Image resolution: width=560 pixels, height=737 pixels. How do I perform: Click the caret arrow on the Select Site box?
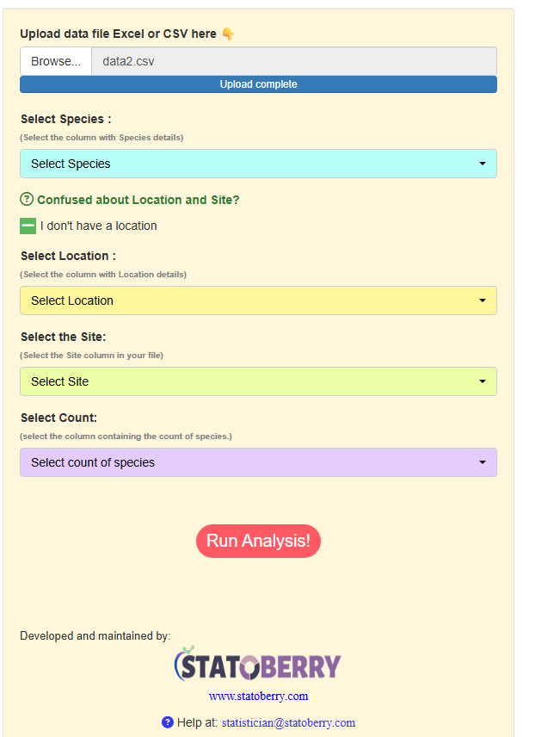483,381
